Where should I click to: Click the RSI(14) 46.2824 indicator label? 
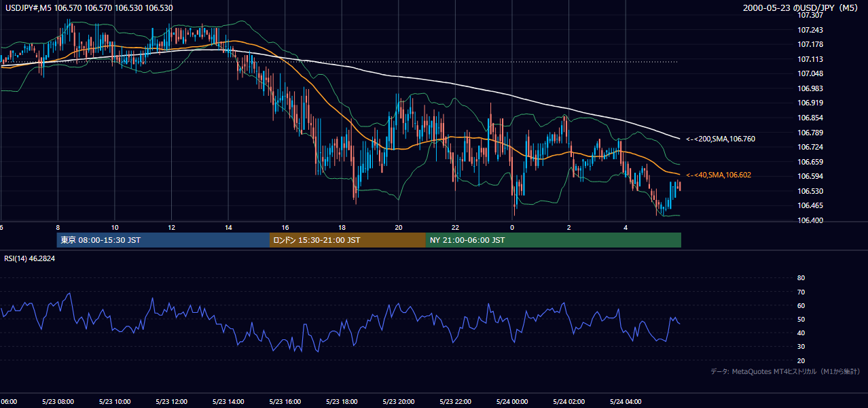click(x=29, y=258)
